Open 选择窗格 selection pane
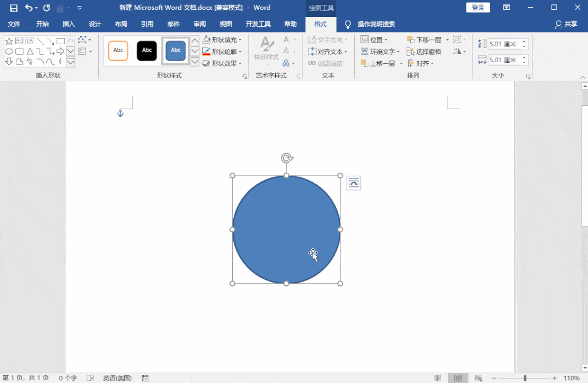The image size is (588, 383). click(x=424, y=51)
